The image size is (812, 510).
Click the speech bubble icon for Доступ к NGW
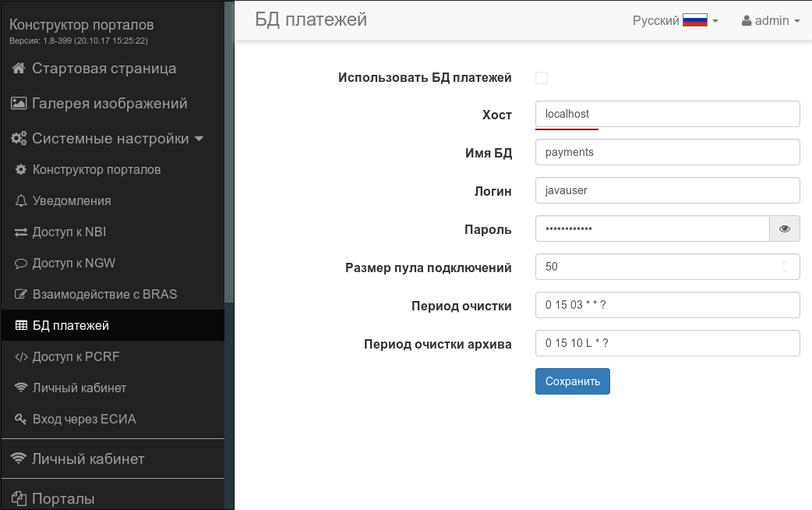21,264
